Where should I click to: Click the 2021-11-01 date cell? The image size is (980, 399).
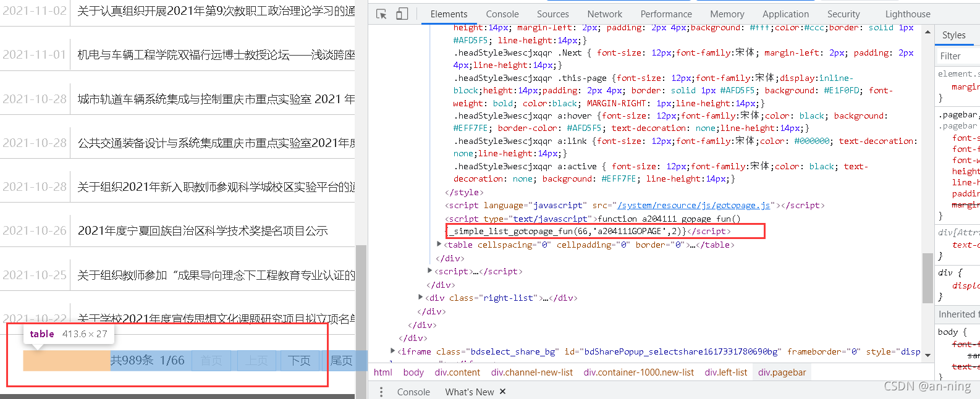pyautogui.click(x=35, y=54)
